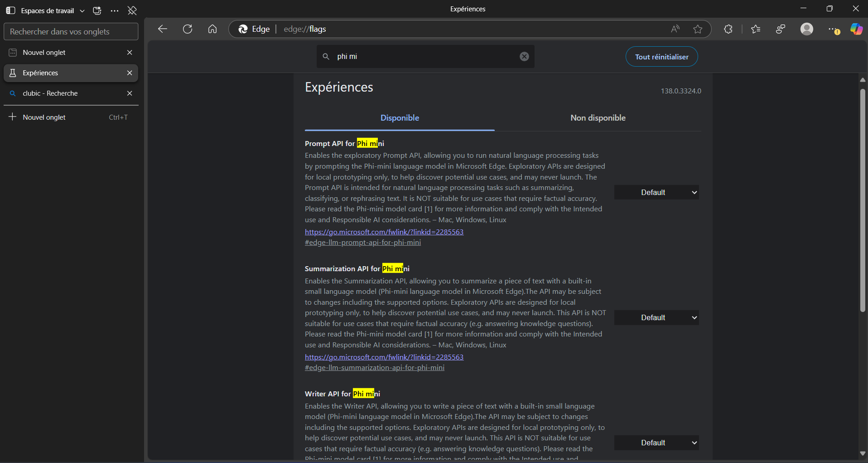Refresh the page with reload icon
This screenshot has width=868, height=463.
click(x=188, y=29)
